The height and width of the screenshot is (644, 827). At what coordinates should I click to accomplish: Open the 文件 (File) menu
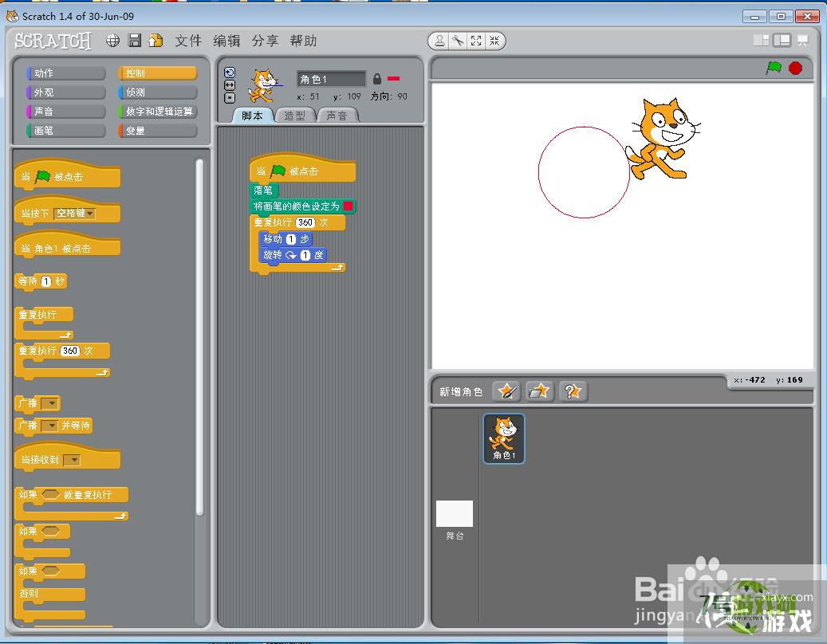click(188, 41)
